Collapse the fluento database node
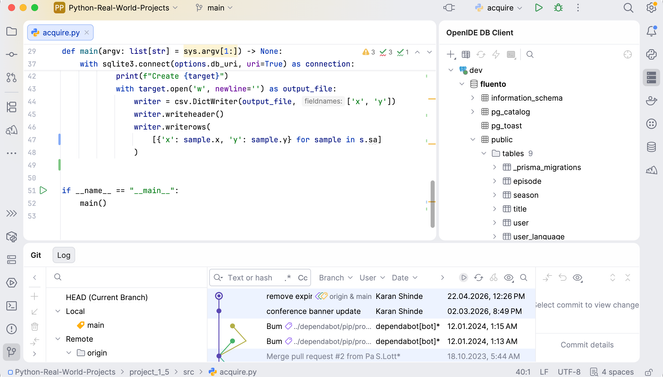The image size is (663, 377). coord(462,84)
